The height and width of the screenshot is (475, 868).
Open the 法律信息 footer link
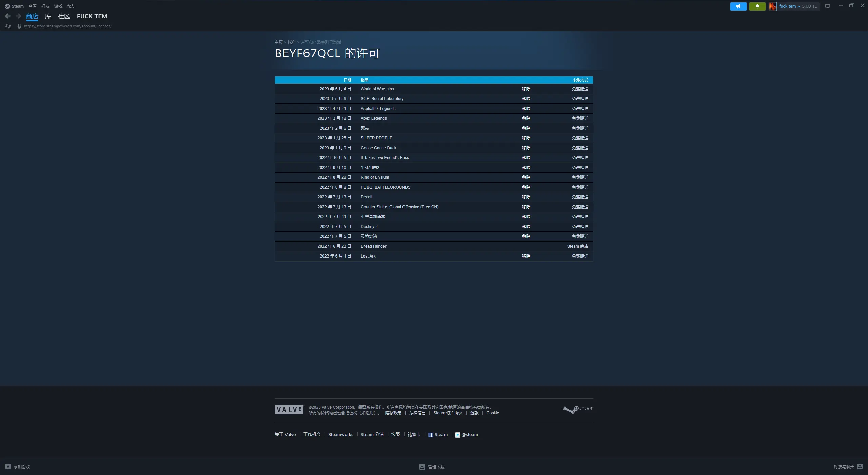click(x=417, y=413)
